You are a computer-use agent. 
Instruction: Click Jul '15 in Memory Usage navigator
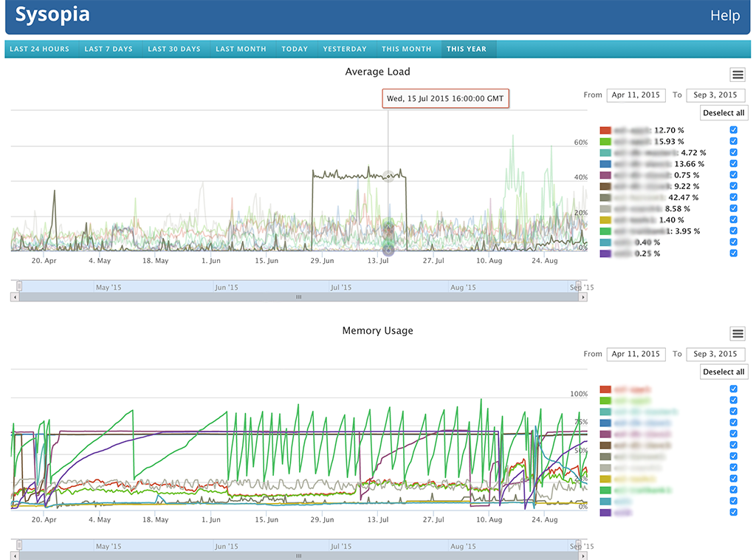[x=341, y=547]
